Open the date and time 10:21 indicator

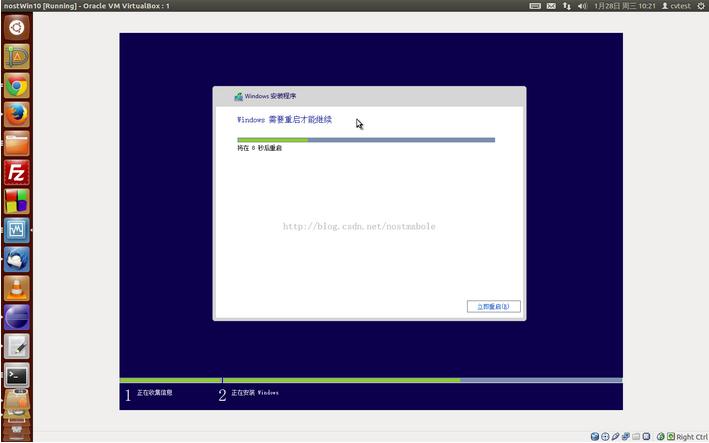pos(624,6)
